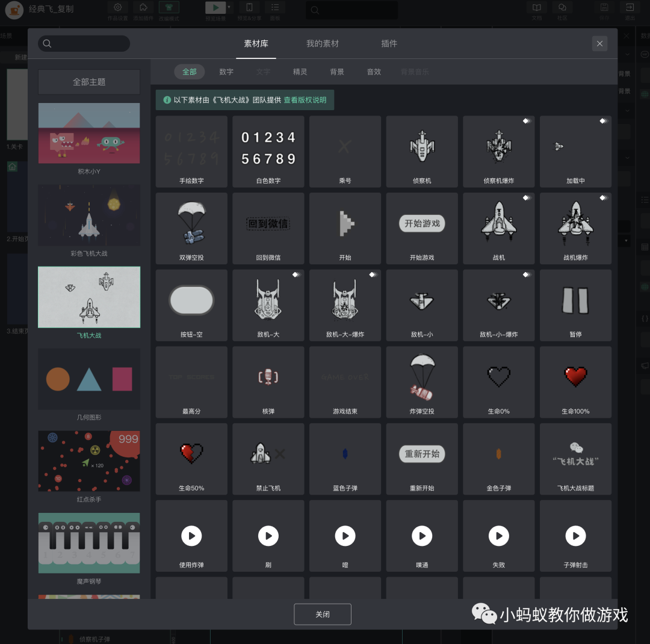The image size is (650, 644).
Task: Filter assets by 全部
Action: (x=190, y=72)
